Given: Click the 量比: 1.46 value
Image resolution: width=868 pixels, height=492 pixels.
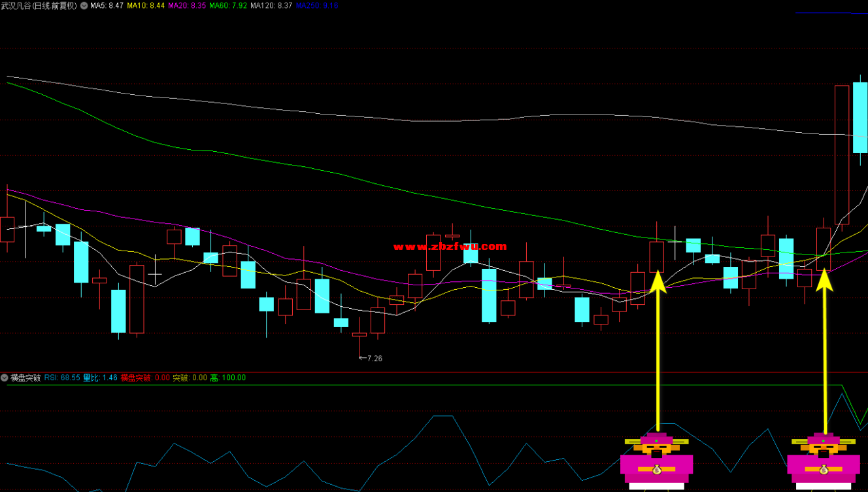Looking at the screenshot, I should click(100, 378).
